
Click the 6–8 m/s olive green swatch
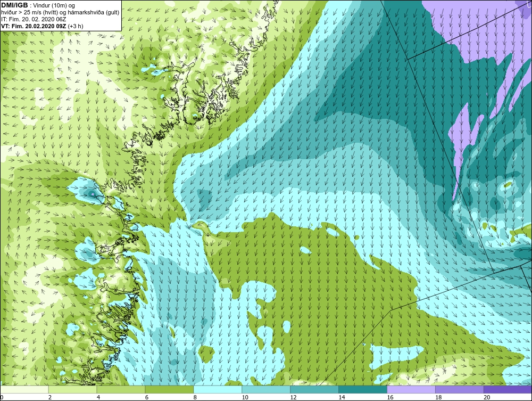point(169,389)
